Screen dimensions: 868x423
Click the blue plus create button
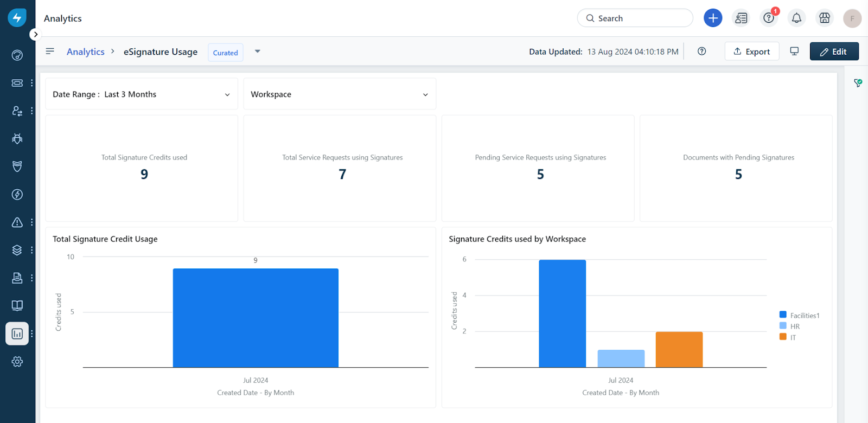click(713, 18)
